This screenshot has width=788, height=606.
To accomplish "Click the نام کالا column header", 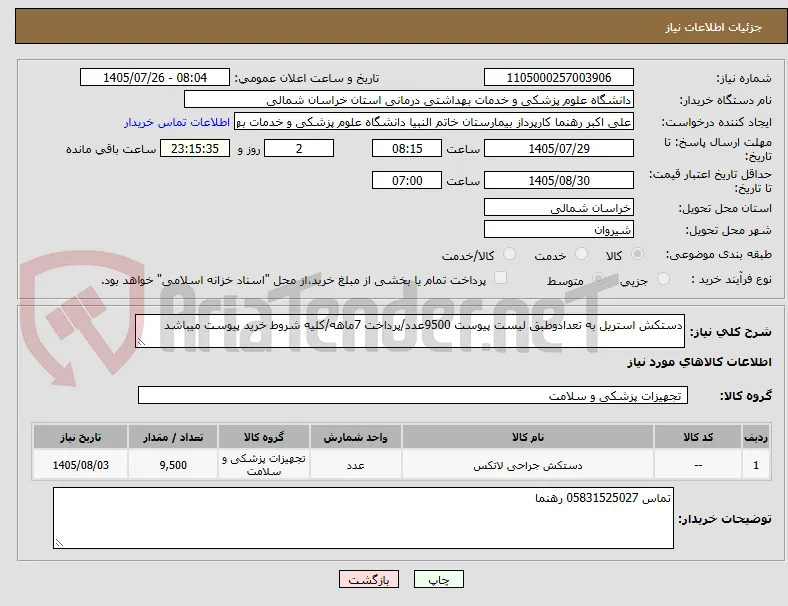I will 528,437.
